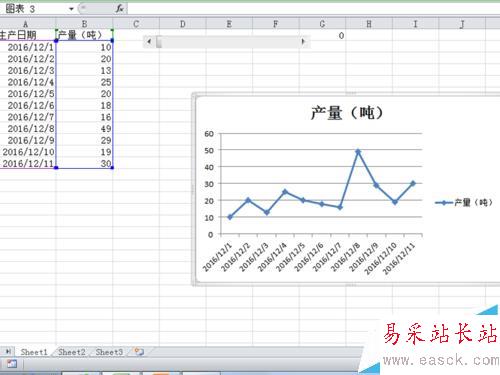Image resolution: width=500 pixels, height=375 pixels.
Task: Select column C header
Action: click(x=136, y=24)
